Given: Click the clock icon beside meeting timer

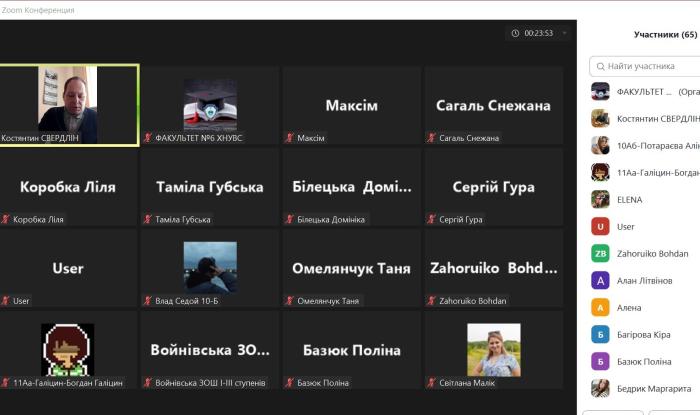Looking at the screenshot, I should (x=515, y=33).
